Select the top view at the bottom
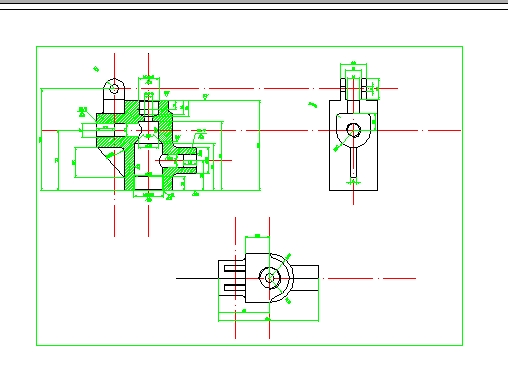This screenshot has width=508, height=375. point(269,278)
